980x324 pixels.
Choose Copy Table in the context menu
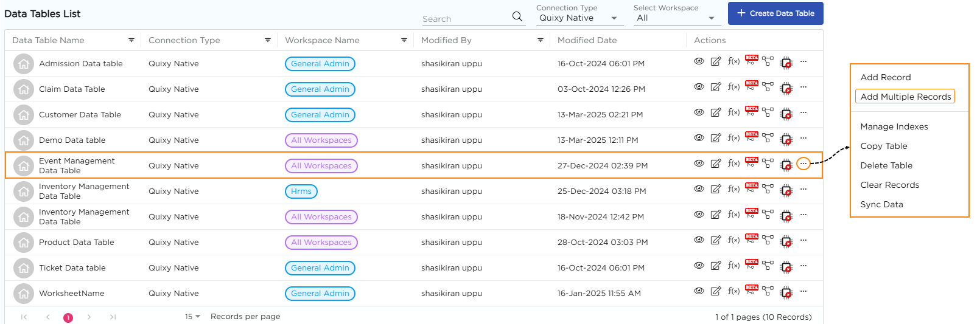tap(883, 146)
